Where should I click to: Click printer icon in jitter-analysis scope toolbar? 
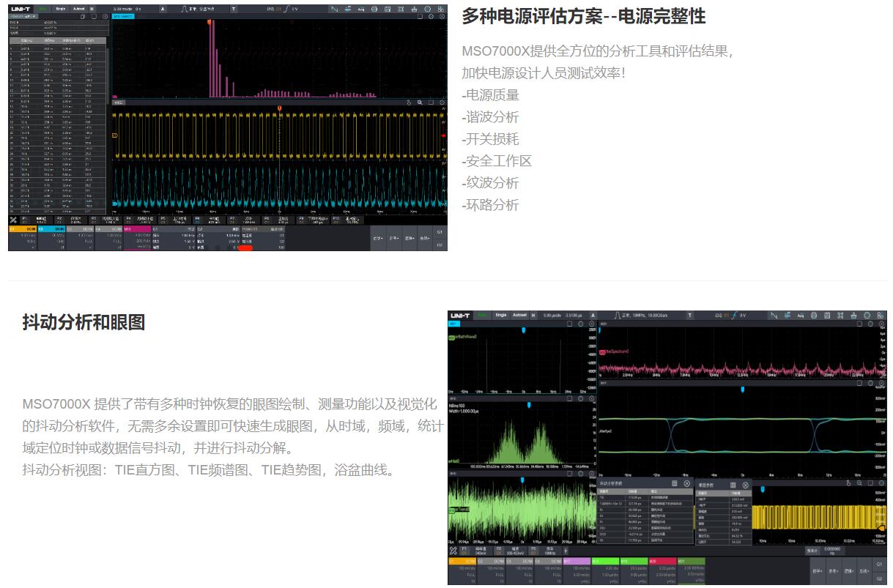[814, 315]
